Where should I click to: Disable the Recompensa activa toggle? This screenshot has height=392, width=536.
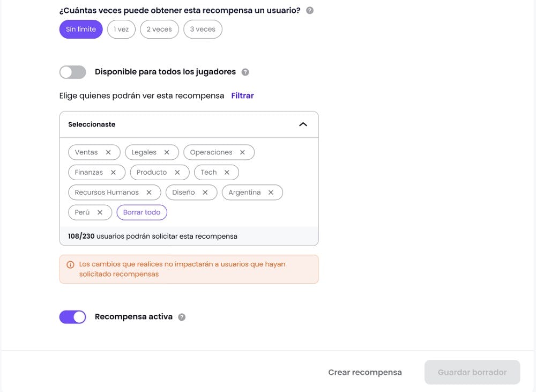coord(72,316)
